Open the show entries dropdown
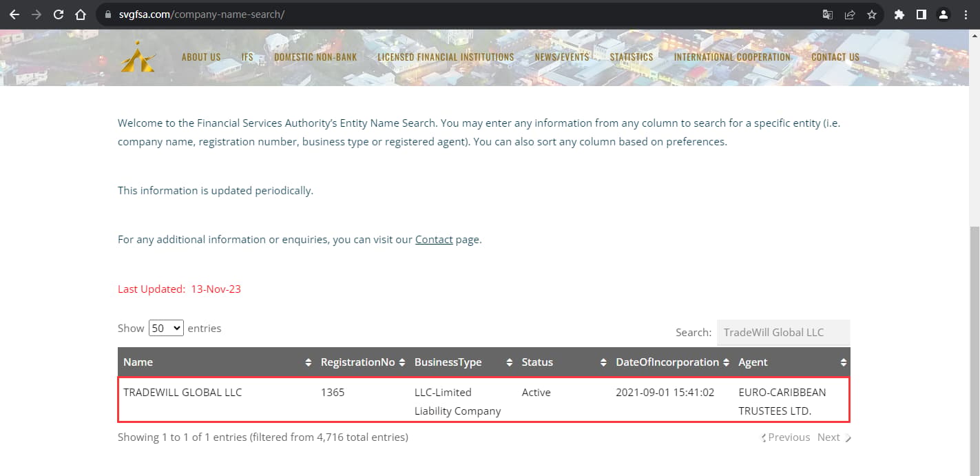 point(166,328)
